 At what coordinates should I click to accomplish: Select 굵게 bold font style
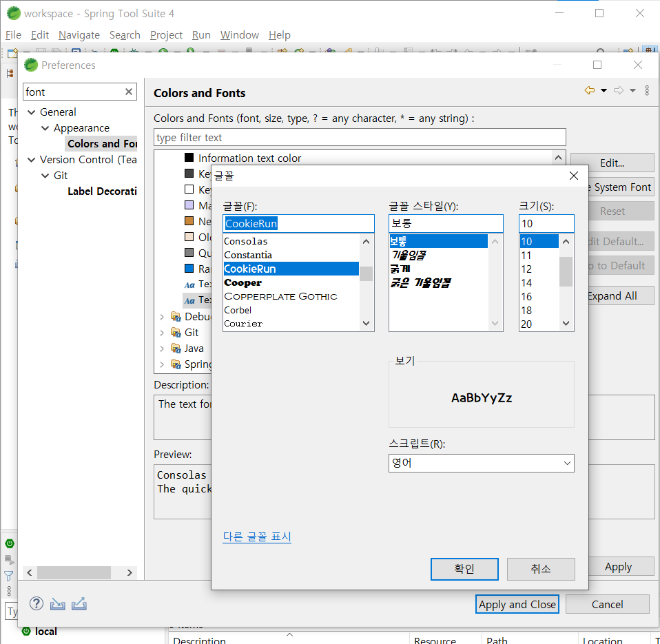[438, 269]
